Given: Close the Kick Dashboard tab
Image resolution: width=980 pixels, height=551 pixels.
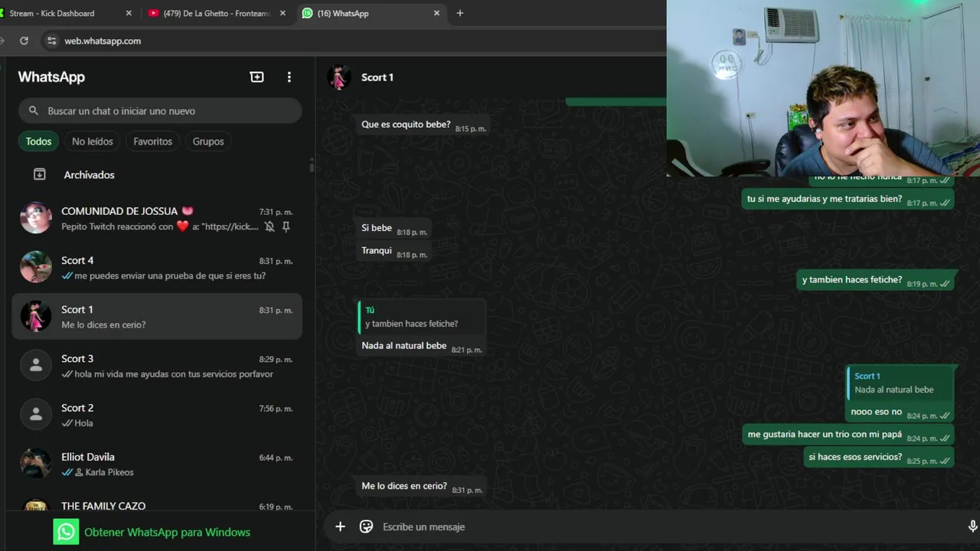Looking at the screenshot, I should pos(129,13).
